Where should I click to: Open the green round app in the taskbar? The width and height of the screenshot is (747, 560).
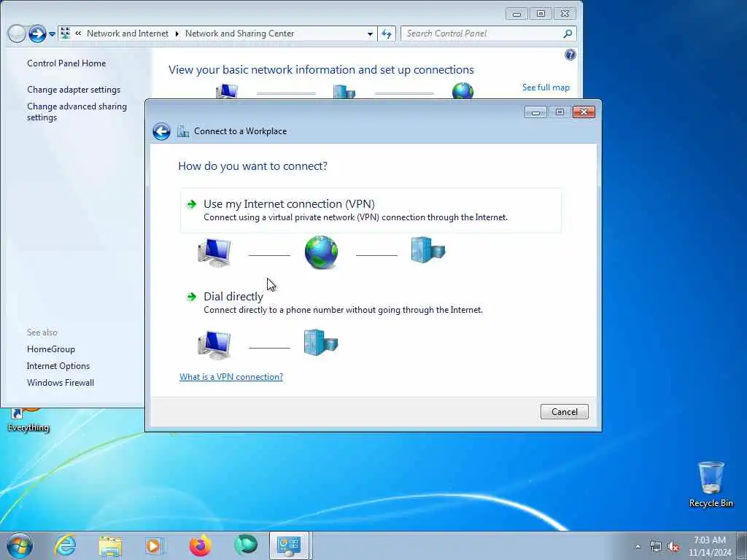click(x=246, y=545)
